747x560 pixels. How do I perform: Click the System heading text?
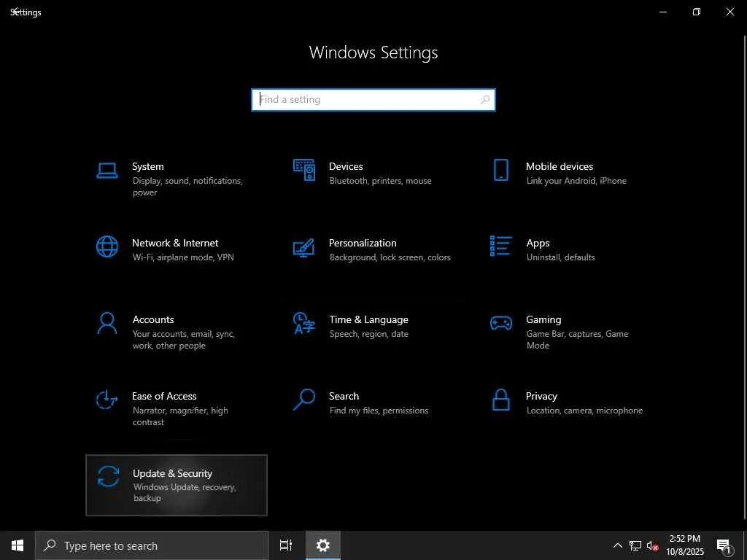tap(147, 166)
